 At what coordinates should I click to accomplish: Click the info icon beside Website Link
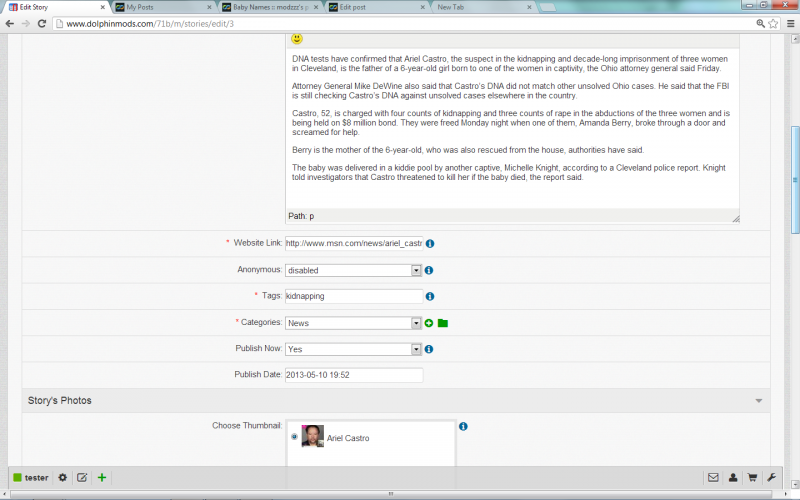coord(430,244)
